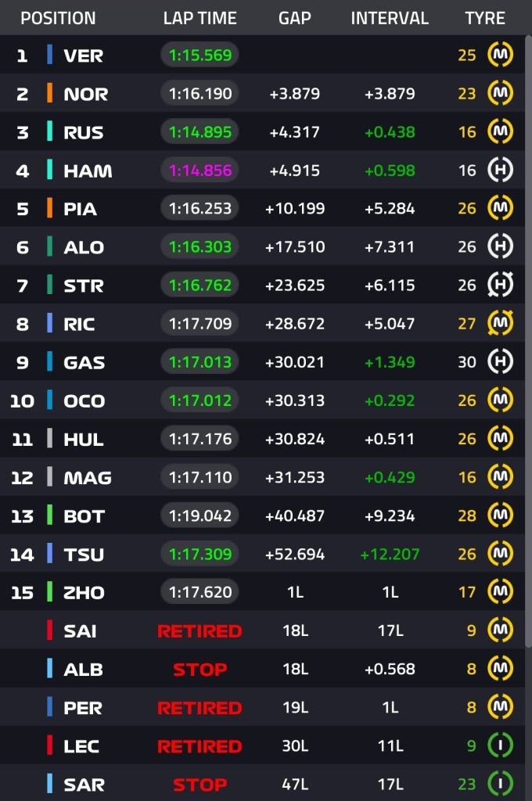
Task: Select the INTERVAL column header
Action: pos(390,18)
